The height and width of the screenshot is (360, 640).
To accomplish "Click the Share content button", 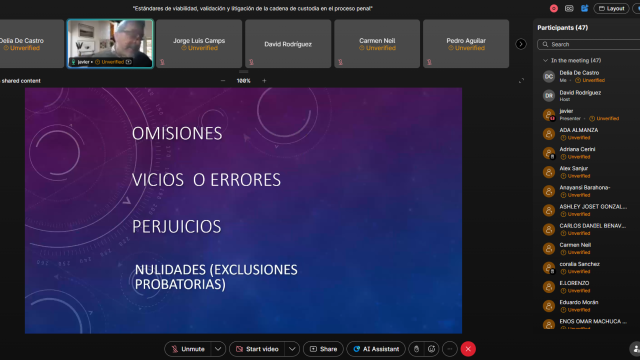I will click(x=323, y=349).
